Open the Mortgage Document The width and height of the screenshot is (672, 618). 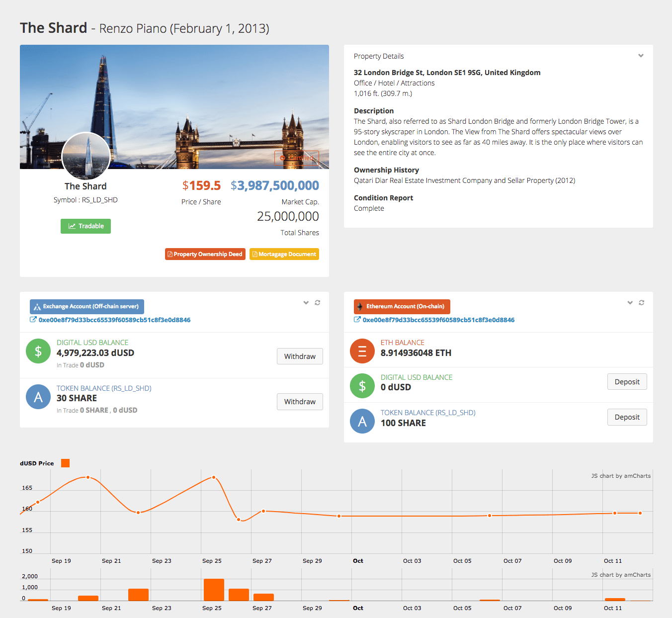pyautogui.click(x=284, y=254)
